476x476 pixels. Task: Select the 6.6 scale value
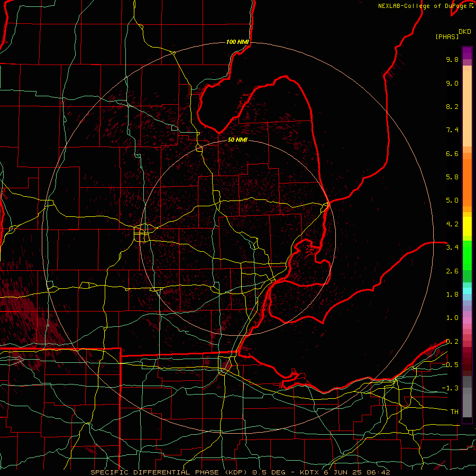point(452,153)
